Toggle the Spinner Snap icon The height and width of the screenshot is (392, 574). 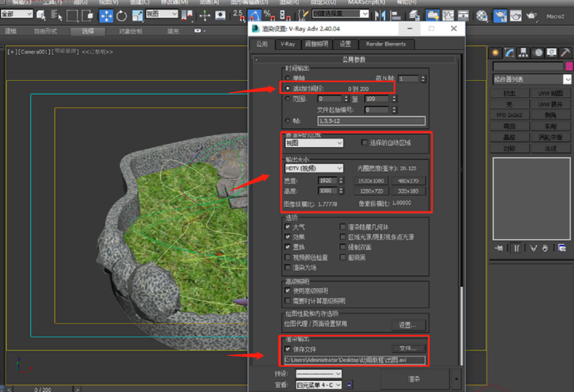tap(285, 16)
